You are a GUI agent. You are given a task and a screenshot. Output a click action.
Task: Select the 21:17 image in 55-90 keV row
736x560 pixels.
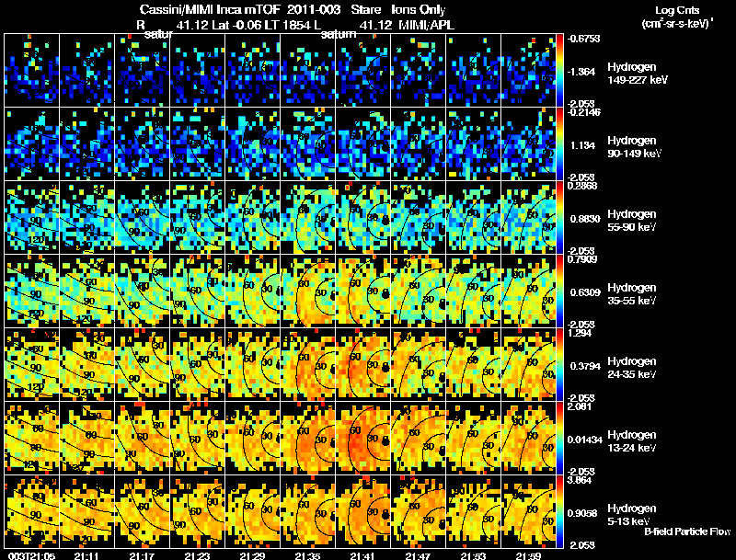point(143,217)
